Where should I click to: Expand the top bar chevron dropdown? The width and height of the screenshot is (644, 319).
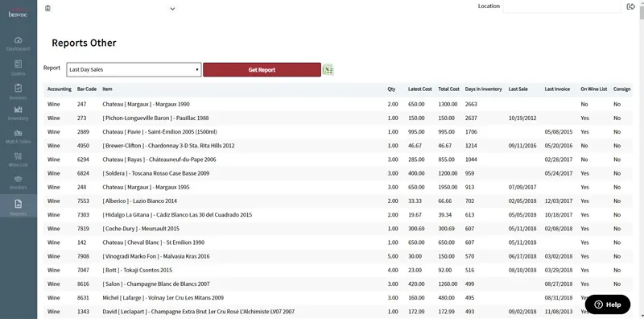172,9
